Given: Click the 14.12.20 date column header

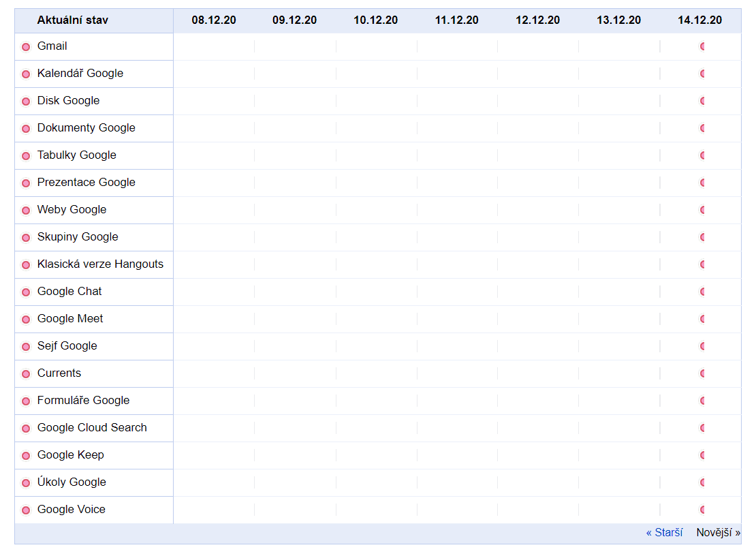Looking at the screenshot, I should [699, 20].
